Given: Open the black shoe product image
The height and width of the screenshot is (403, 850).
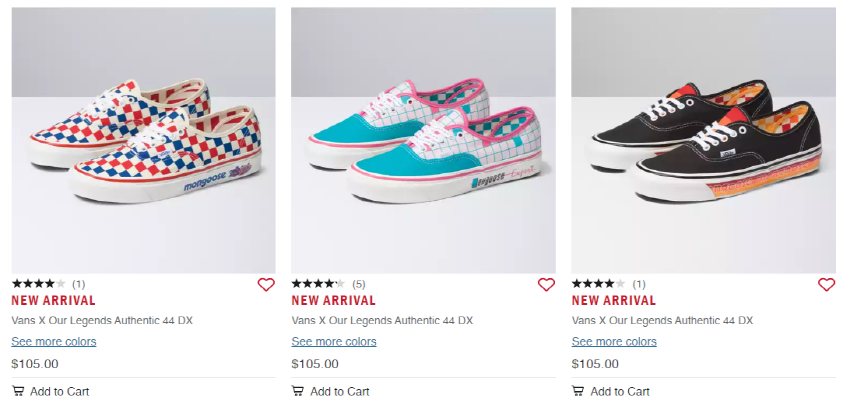Looking at the screenshot, I should pyautogui.click(x=704, y=140).
